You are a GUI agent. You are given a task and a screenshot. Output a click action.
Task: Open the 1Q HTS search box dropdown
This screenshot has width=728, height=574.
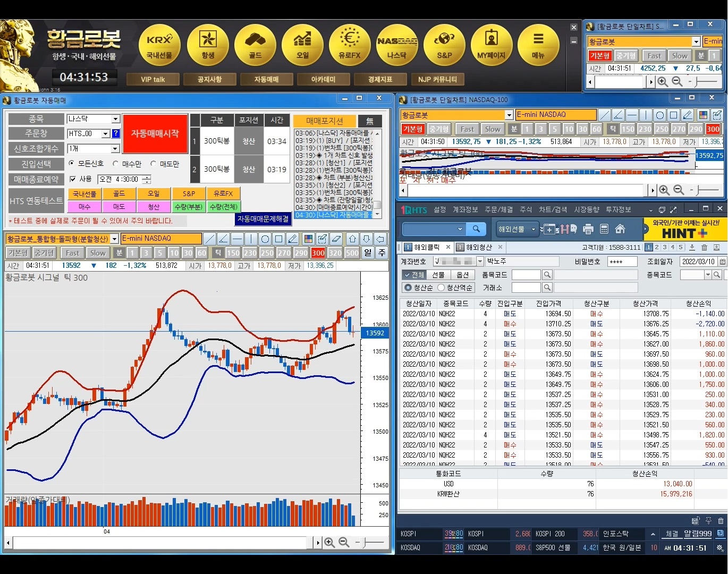460,229
